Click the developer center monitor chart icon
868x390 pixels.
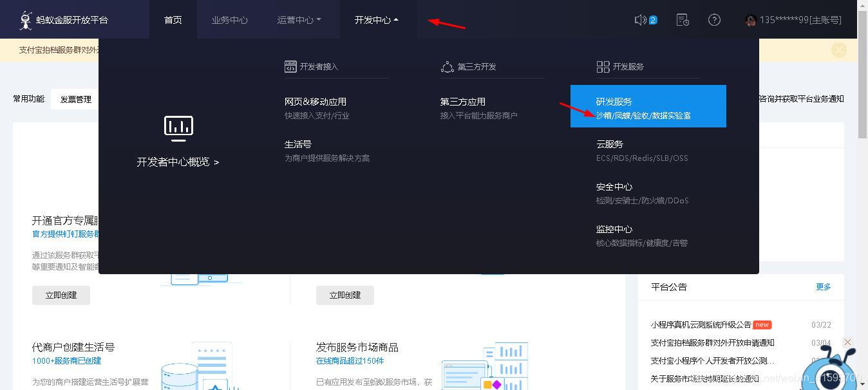[x=178, y=129]
